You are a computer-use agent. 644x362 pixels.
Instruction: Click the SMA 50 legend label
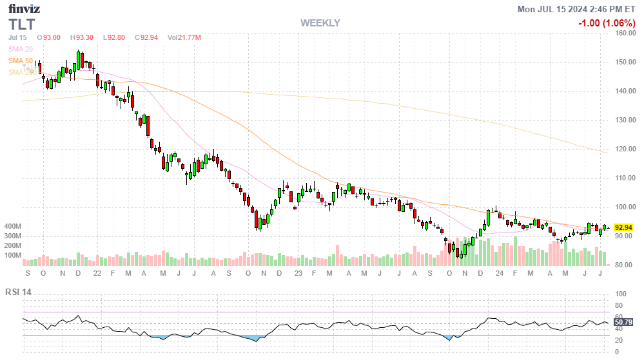coord(21,61)
